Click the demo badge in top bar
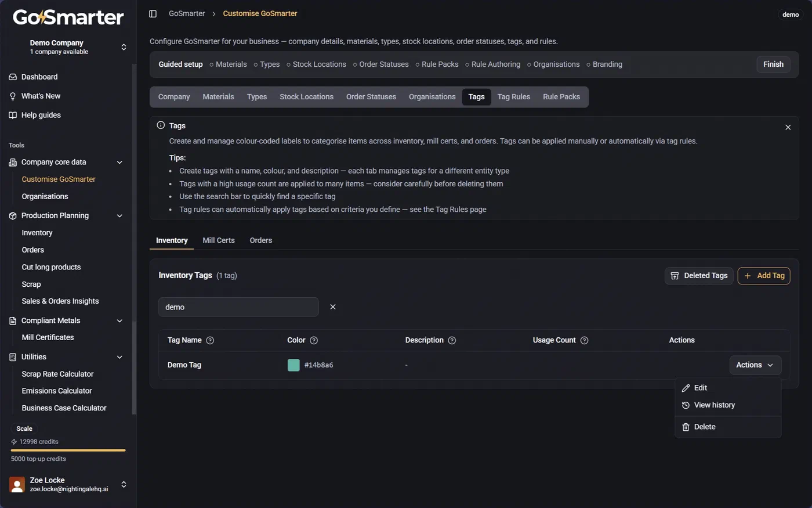This screenshot has height=508, width=812. [791, 15]
